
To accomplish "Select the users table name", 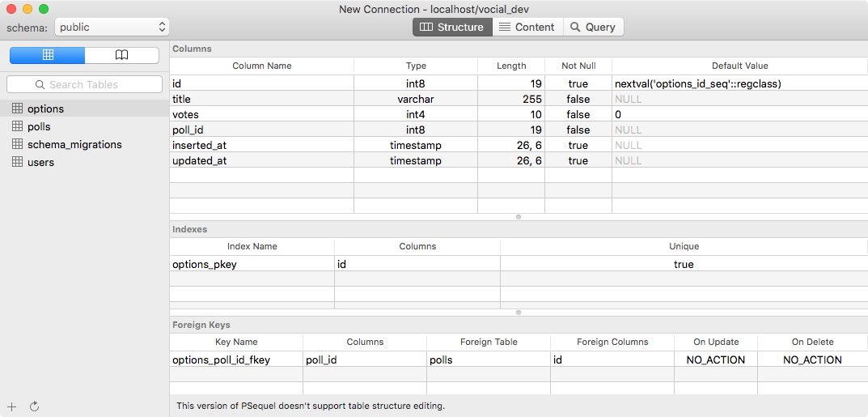I will [x=41, y=162].
